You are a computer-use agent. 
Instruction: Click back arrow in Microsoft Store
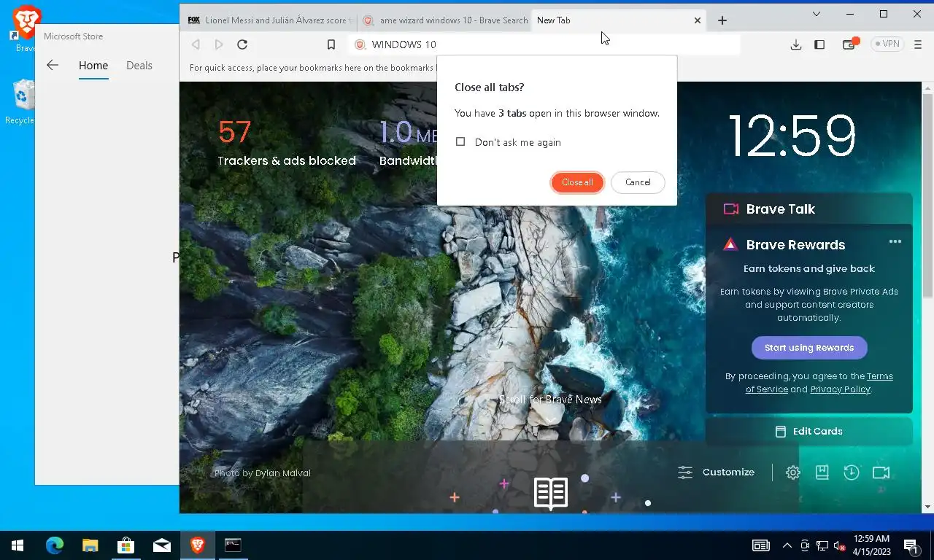tap(53, 65)
